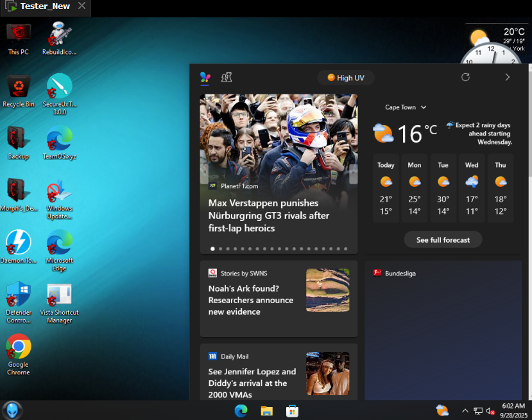Open Jennifer Lopez and Diddy article
This screenshot has height=420, width=532.
(x=252, y=383)
